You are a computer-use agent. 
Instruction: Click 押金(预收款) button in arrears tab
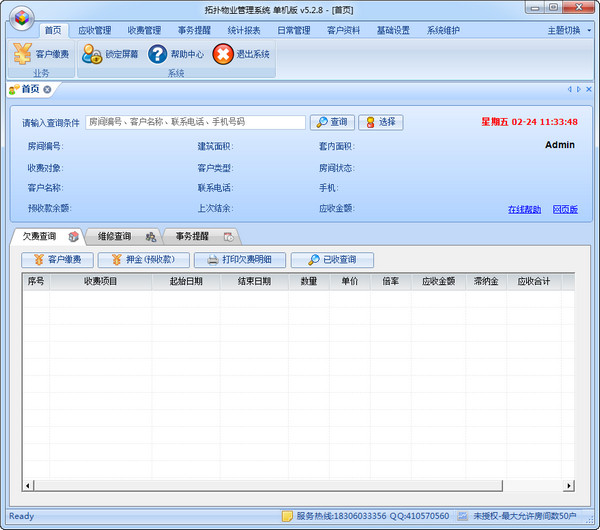point(143,260)
